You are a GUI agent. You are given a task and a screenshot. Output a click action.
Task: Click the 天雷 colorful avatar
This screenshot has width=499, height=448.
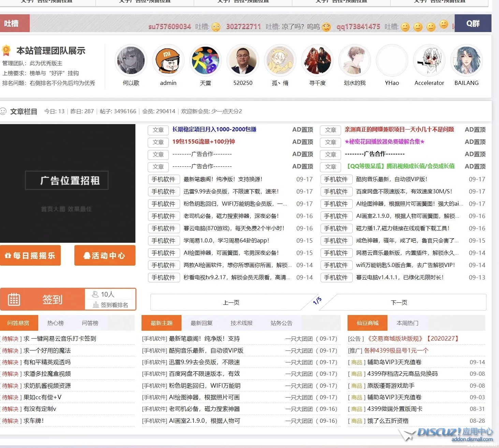205,61
